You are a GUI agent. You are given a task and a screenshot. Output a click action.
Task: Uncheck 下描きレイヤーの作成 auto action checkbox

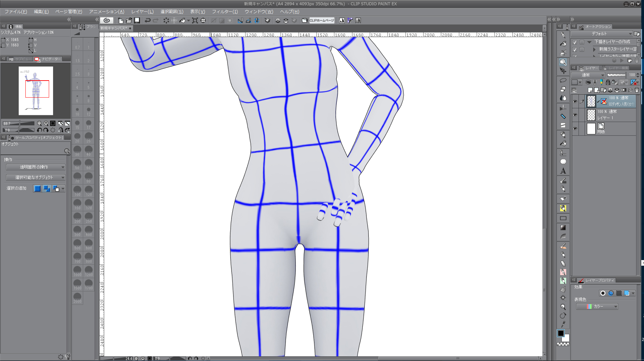(575, 42)
